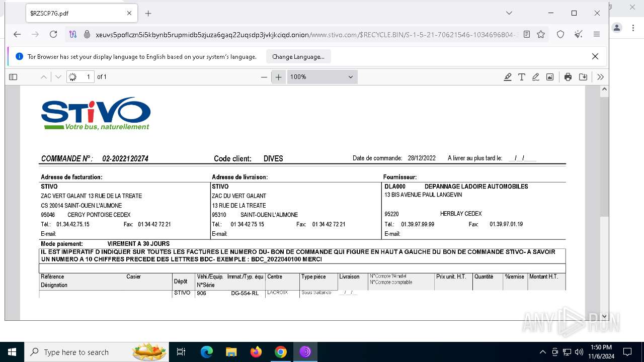
Task: Bookmark this page with the star
Action: 541,34
